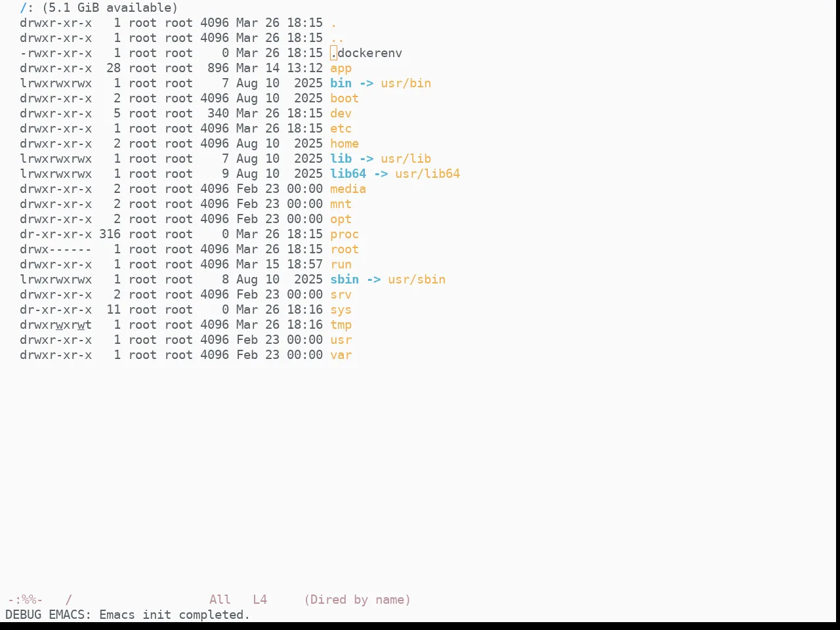840x630 pixels.
Task: Open the tmp directory entry
Action: coord(341,325)
